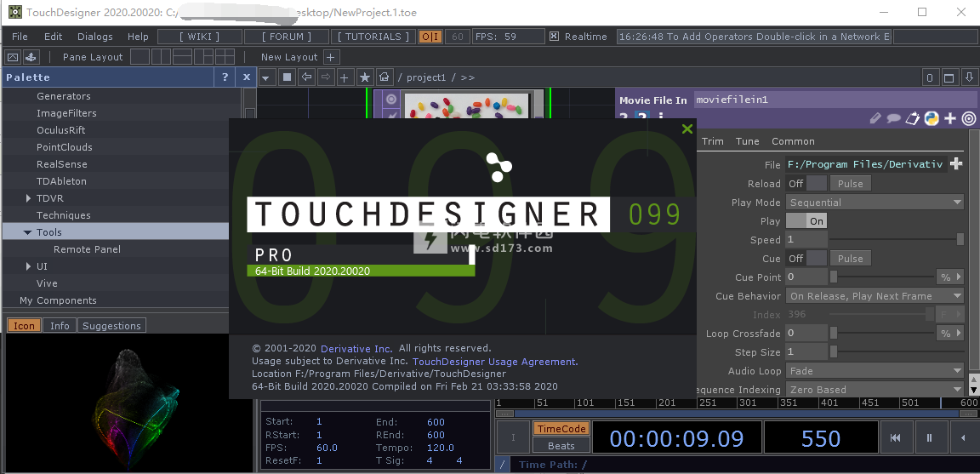This screenshot has width=980, height=474.
Task: Open the palette browser icon beside Pane Layout
Action: (x=31, y=57)
